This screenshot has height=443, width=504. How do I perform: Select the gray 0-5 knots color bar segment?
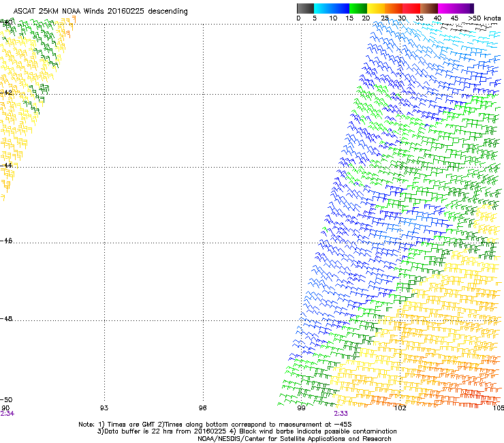click(x=305, y=8)
